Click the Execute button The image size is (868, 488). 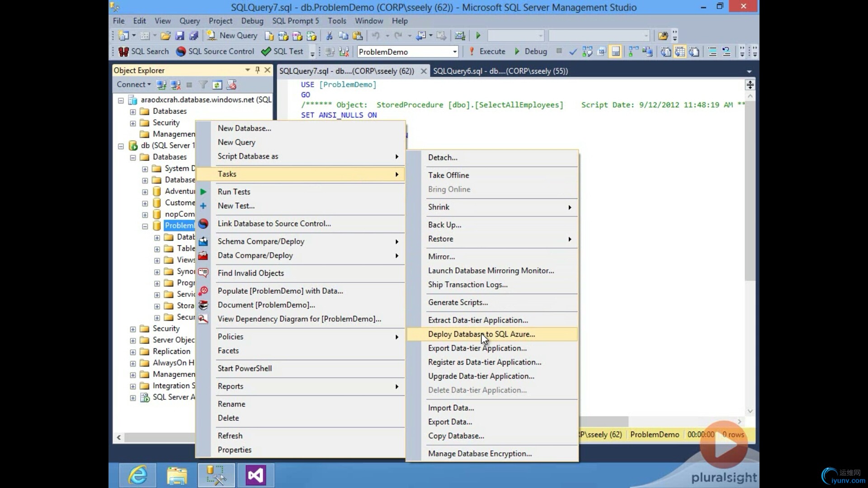(x=487, y=52)
